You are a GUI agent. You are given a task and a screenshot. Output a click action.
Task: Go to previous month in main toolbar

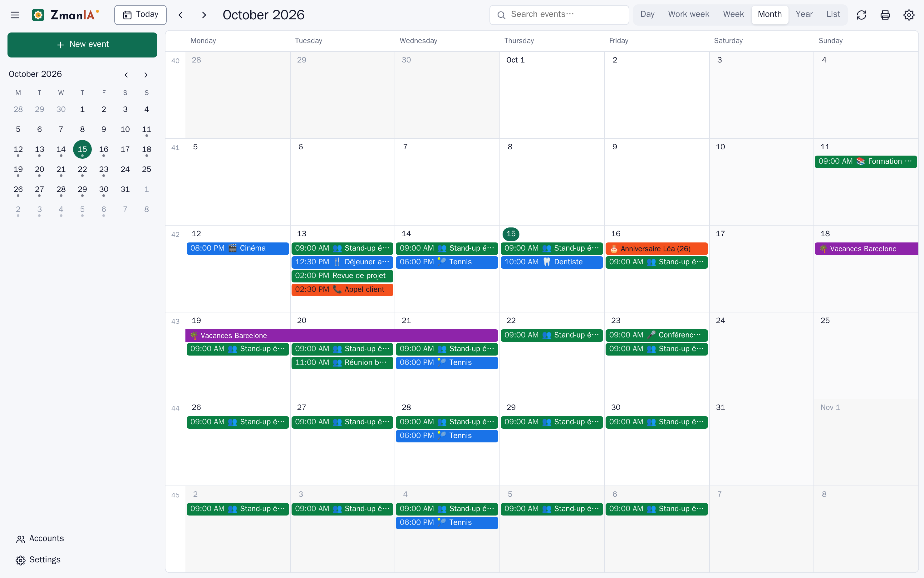[x=181, y=15]
